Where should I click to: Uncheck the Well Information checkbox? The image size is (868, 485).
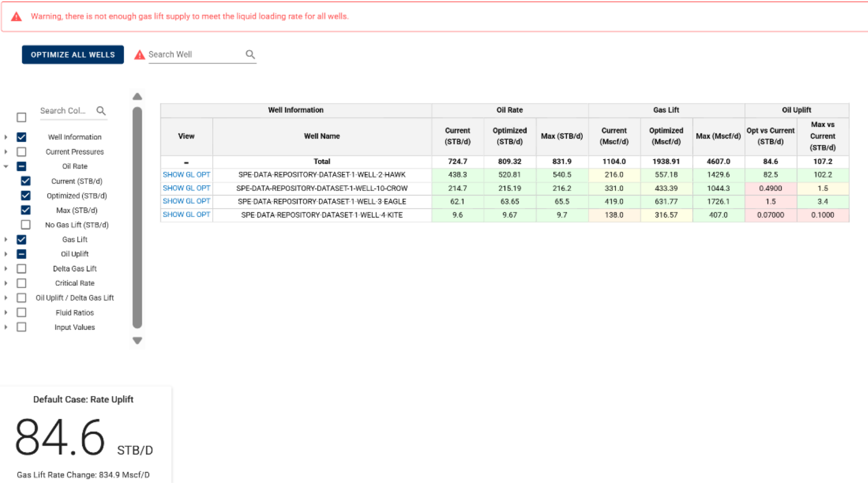coord(21,137)
